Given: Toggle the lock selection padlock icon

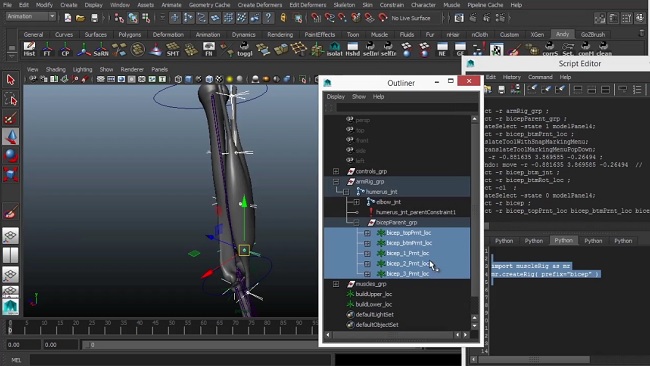Looking at the screenshot, I should tap(283, 17).
